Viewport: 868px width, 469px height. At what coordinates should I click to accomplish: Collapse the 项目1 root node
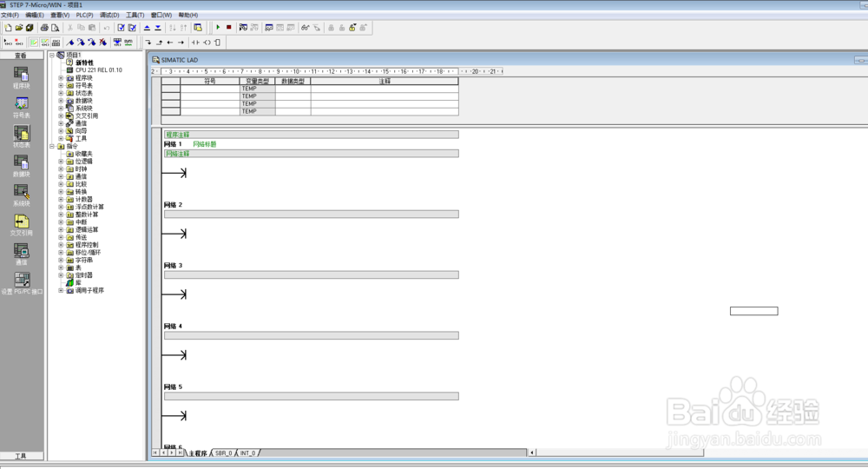(52, 55)
